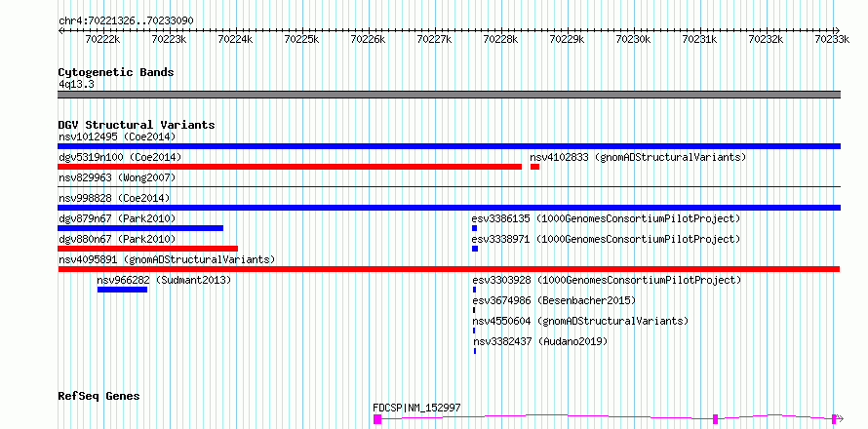Click the 70227k ruler tick label
868x429 pixels.
[x=435, y=39]
